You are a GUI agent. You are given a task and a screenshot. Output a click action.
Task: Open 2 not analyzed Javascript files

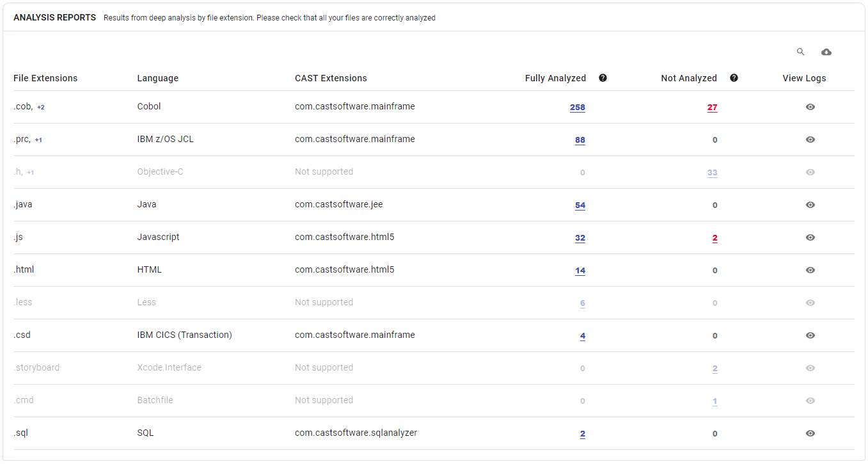click(x=714, y=238)
